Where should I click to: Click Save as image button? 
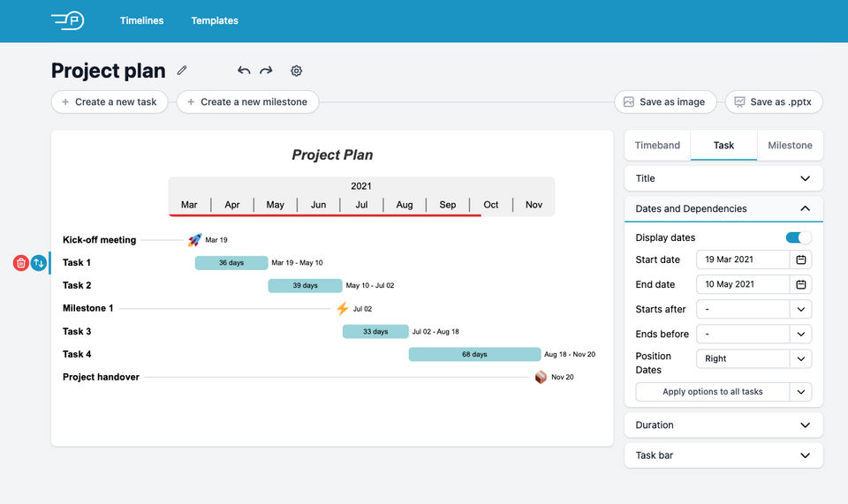pyautogui.click(x=665, y=102)
